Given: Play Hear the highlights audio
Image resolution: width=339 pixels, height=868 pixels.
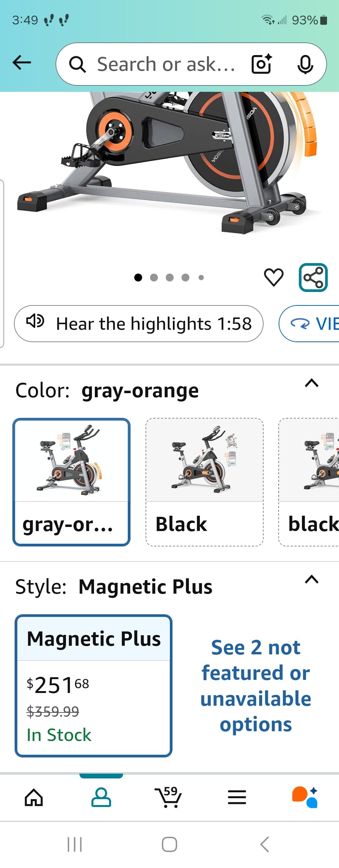Looking at the screenshot, I should [x=139, y=323].
